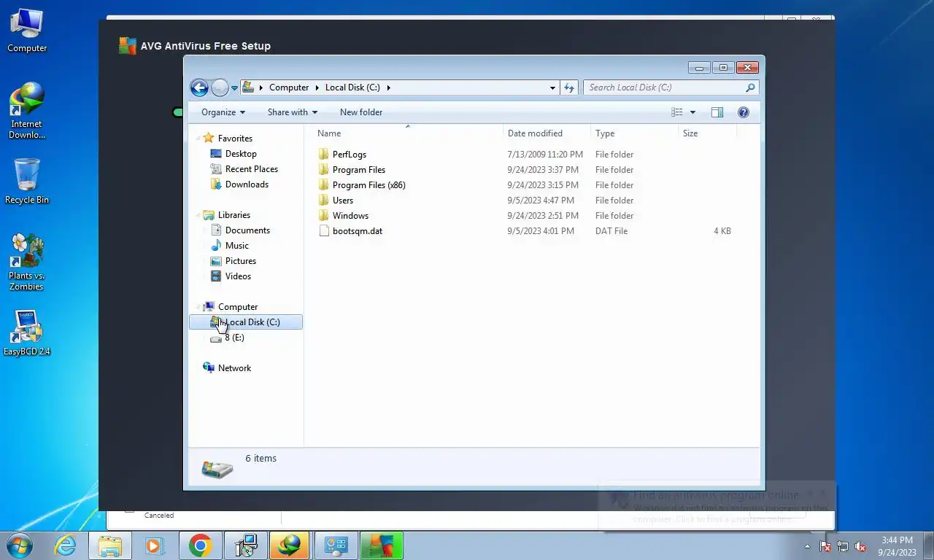Click the 4 KB size value

click(722, 231)
